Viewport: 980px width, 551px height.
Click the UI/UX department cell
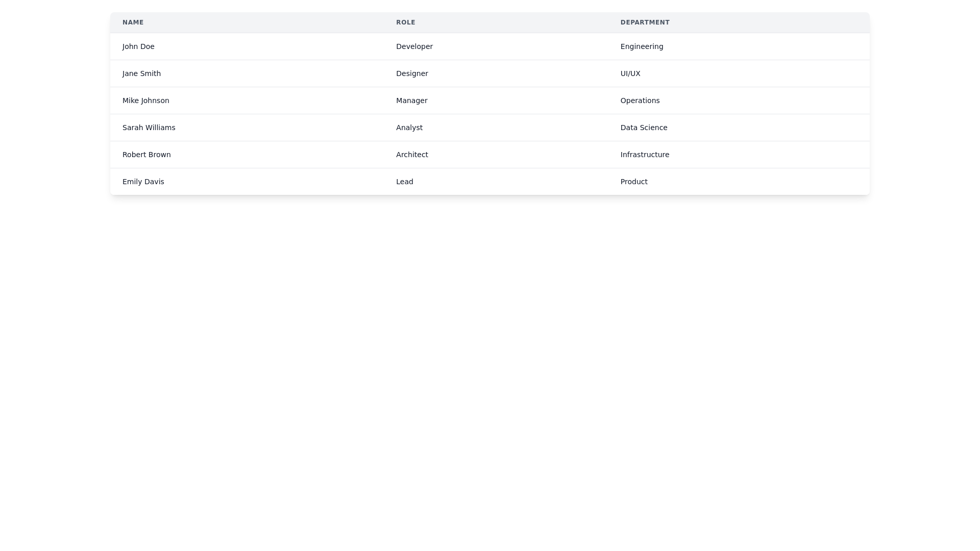click(630, 73)
